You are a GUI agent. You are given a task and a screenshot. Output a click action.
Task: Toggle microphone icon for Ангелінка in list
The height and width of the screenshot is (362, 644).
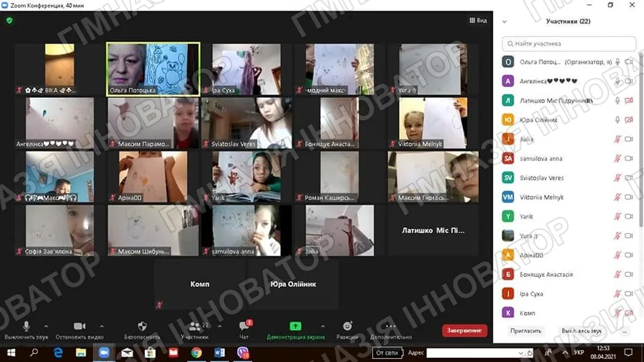coord(617,81)
